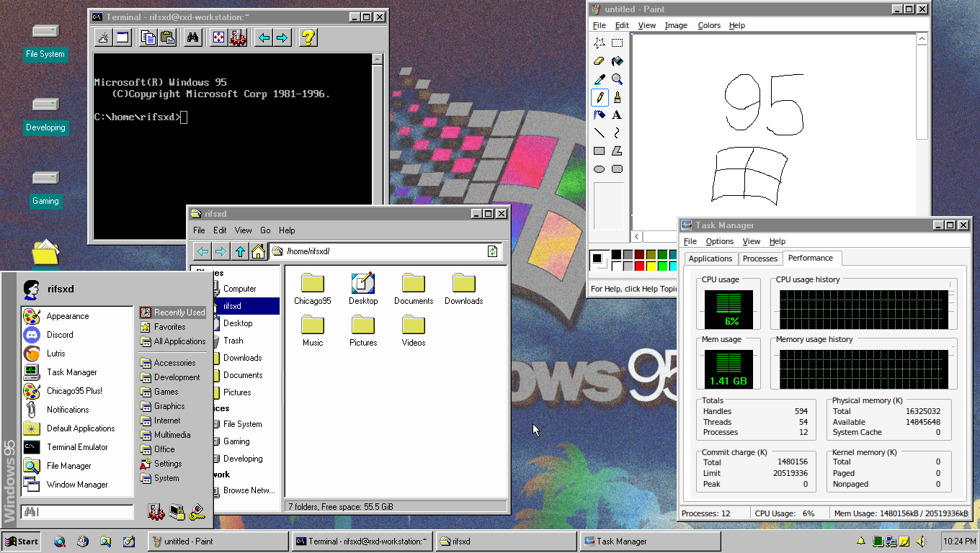Open Options menu in Task Manager
980x553 pixels.
pyautogui.click(x=720, y=241)
